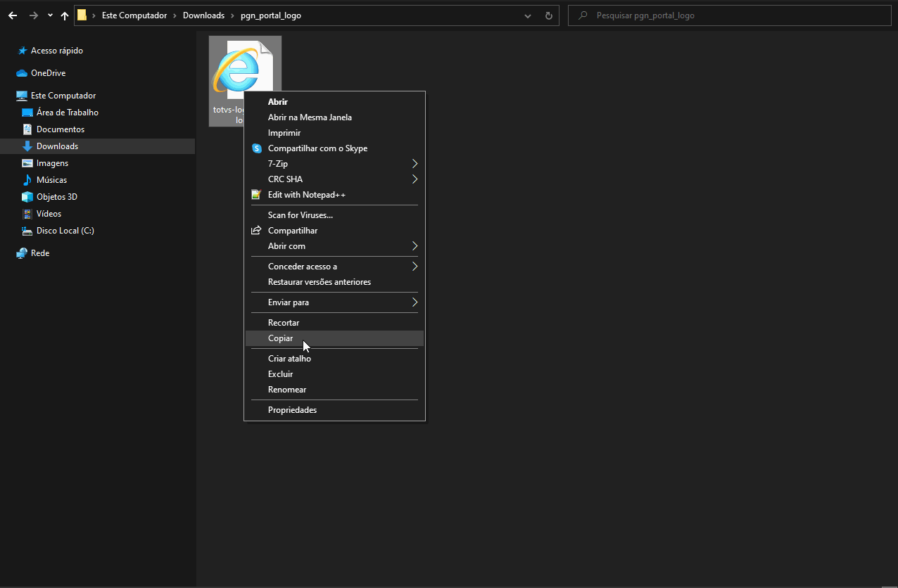Expand Conceder acesso a submenu arrow
This screenshot has width=898, height=588.
pos(415,267)
